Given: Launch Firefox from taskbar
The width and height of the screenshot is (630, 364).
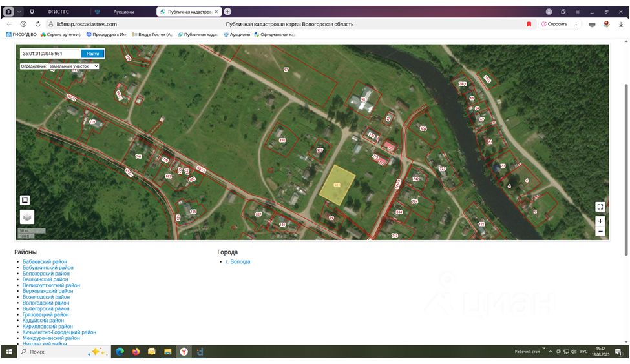Looking at the screenshot, I should click(136, 352).
